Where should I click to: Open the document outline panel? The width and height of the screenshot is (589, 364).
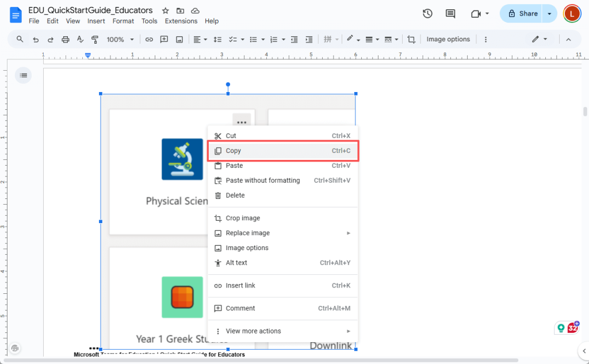23,75
